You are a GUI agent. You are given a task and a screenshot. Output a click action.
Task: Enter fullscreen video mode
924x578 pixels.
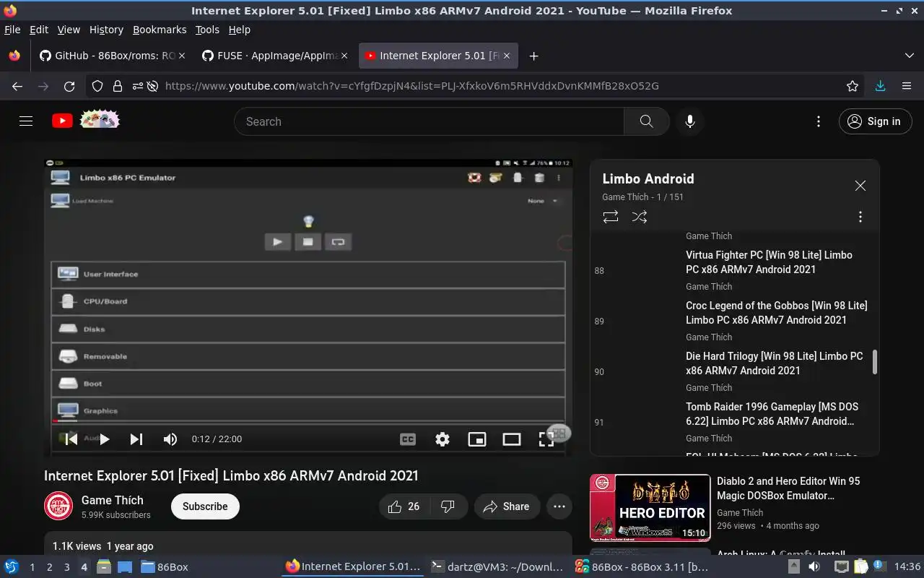click(x=546, y=439)
